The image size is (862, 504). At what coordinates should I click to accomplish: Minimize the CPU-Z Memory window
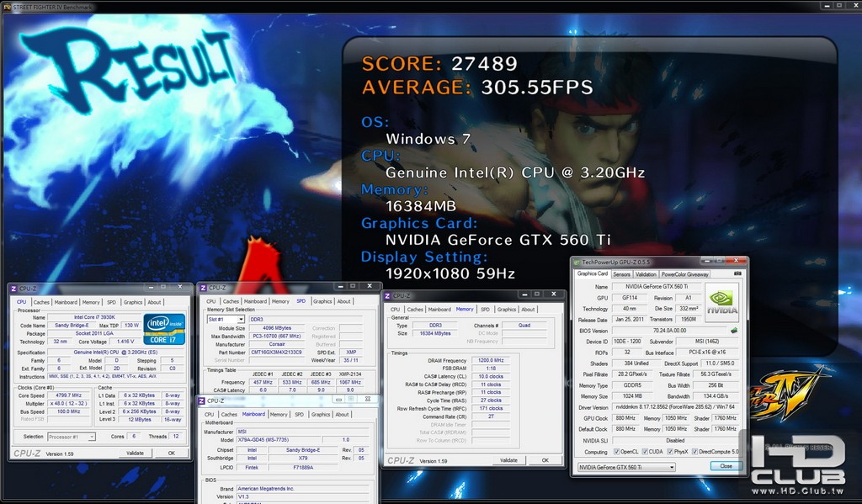point(524,294)
